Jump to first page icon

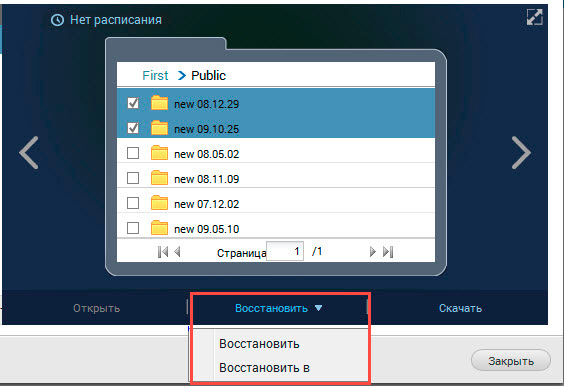(163, 252)
